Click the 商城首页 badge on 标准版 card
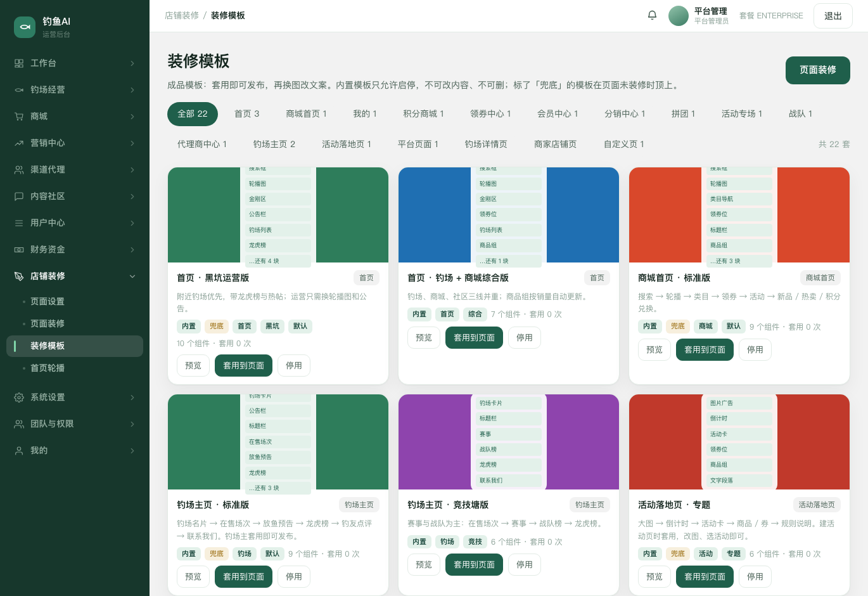868x596 pixels. tap(820, 278)
